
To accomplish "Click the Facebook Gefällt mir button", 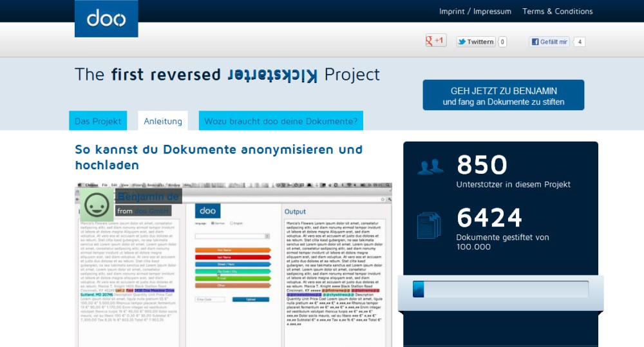I will point(549,41).
